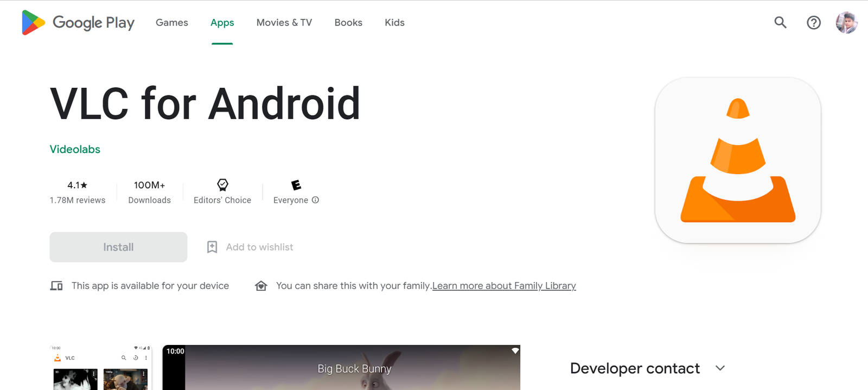
Task: Click the Everyone rating label
Action: click(291, 200)
